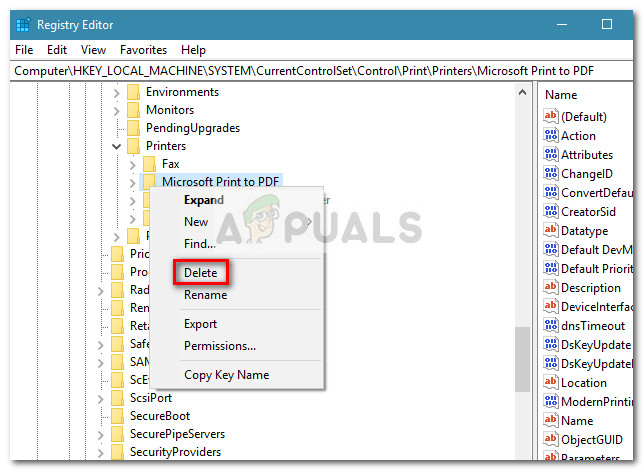The height and width of the screenshot is (471, 644).
Task: Click the ModernPrintin value icon
Action: click(x=551, y=401)
